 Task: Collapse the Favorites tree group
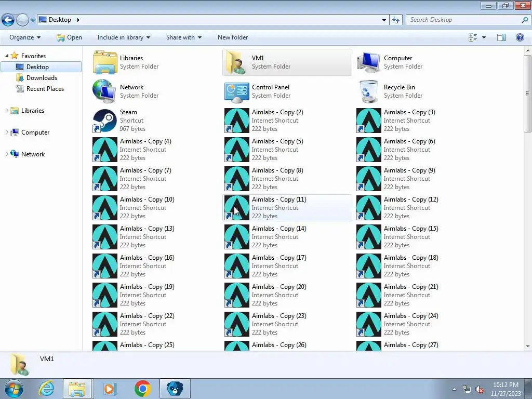point(7,56)
